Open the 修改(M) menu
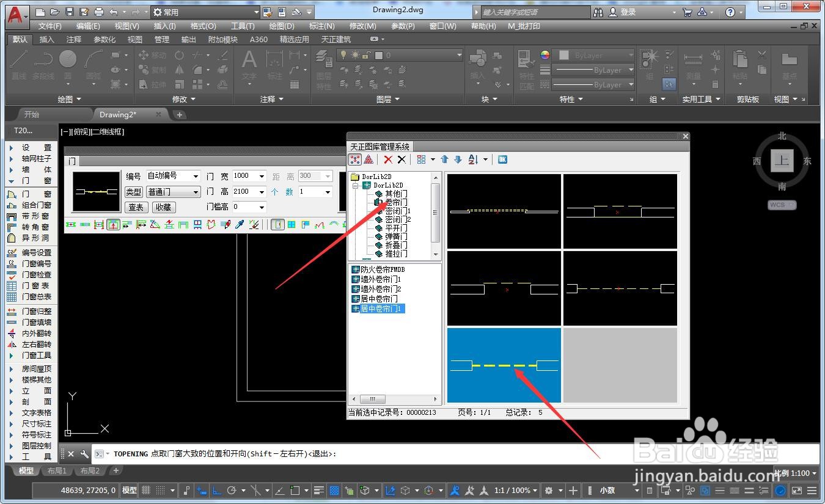825x504 pixels. (x=362, y=26)
